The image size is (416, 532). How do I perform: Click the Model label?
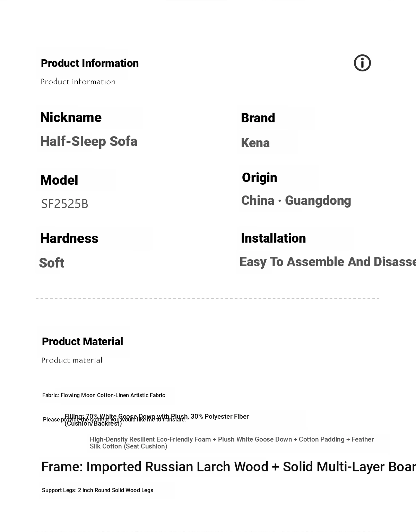pyautogui.click(x=59, y=180)
